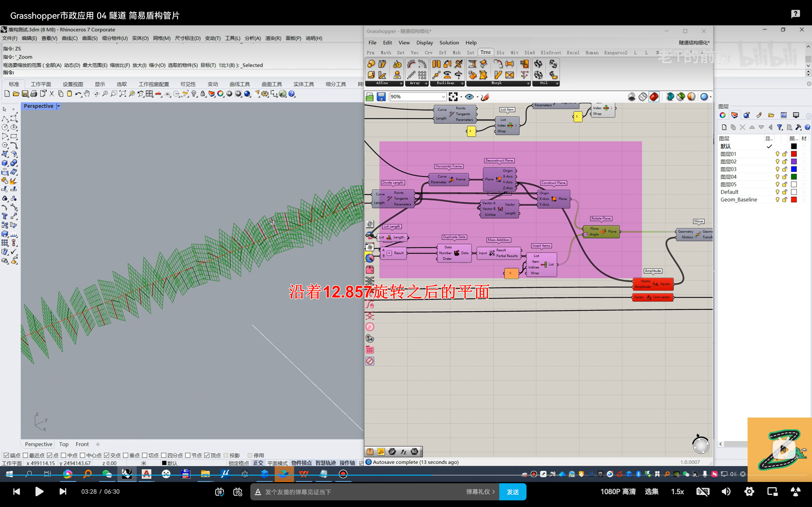Enable the 最近点 osnap checkbox
Image resolution: width=812 pixels, height=507 pixels.
tap(25, 455)
